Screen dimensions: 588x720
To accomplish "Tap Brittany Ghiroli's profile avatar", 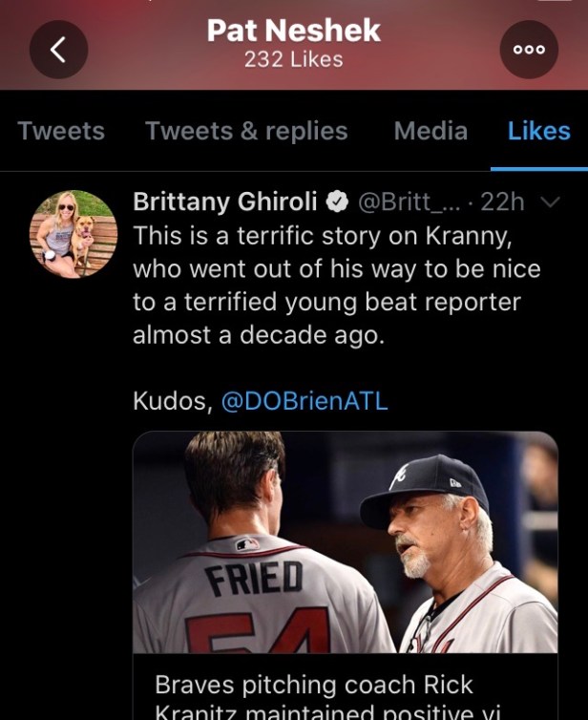I will (73, 235).
